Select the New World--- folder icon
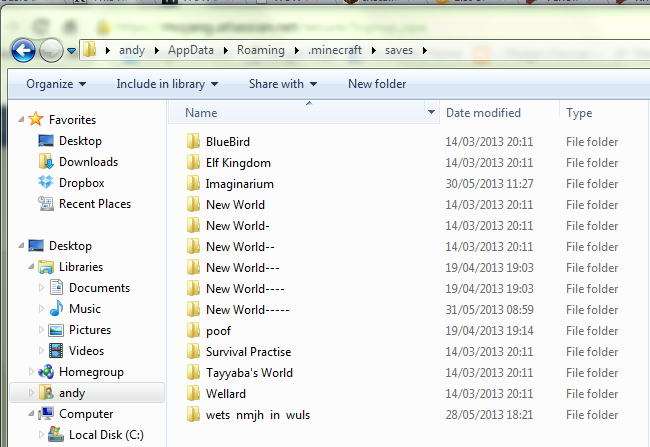This screenshot has width=650, height=447. click(193, 267)
